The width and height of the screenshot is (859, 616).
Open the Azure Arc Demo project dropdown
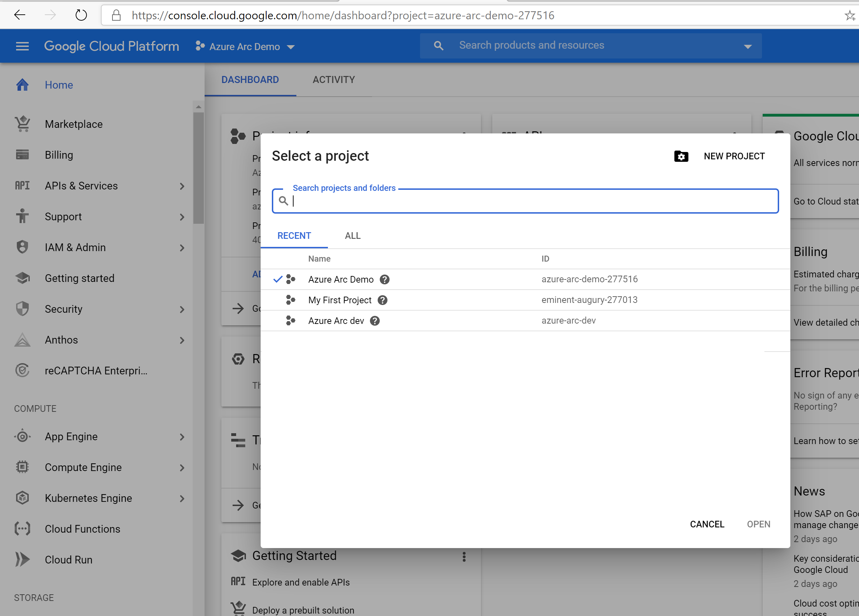pyautogui.click(x=245, y=47)
